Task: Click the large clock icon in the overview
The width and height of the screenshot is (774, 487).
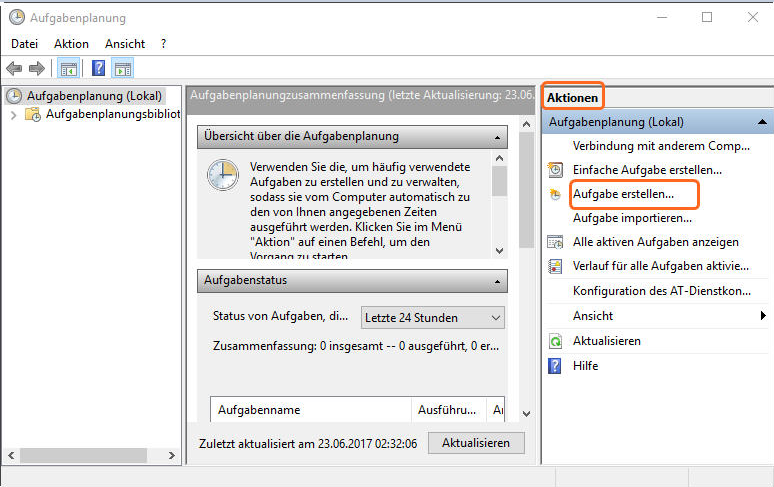Action: pyautogui.click(x=223, y=175)
